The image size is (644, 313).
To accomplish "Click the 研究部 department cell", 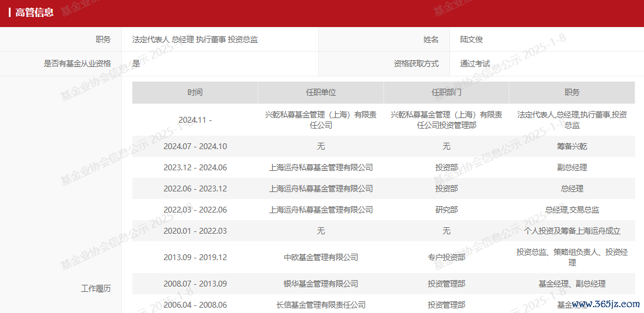I will click(x=446, y=210).
